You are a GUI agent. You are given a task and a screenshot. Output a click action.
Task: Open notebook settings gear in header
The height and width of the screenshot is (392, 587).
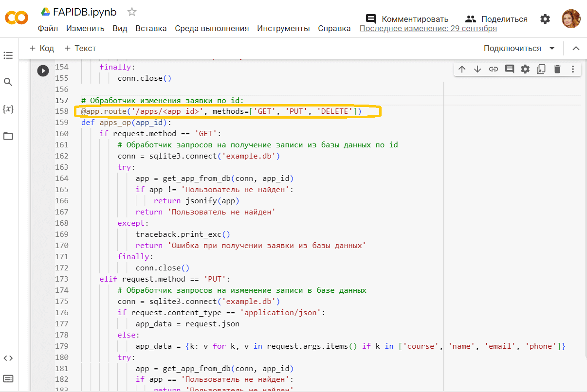pos(545,19)
